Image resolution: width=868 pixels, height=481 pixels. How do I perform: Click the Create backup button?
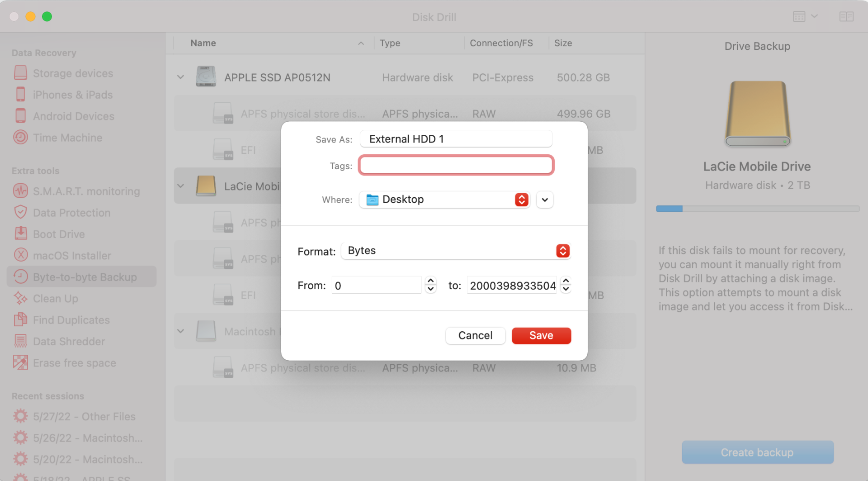(x=757, y=452)
